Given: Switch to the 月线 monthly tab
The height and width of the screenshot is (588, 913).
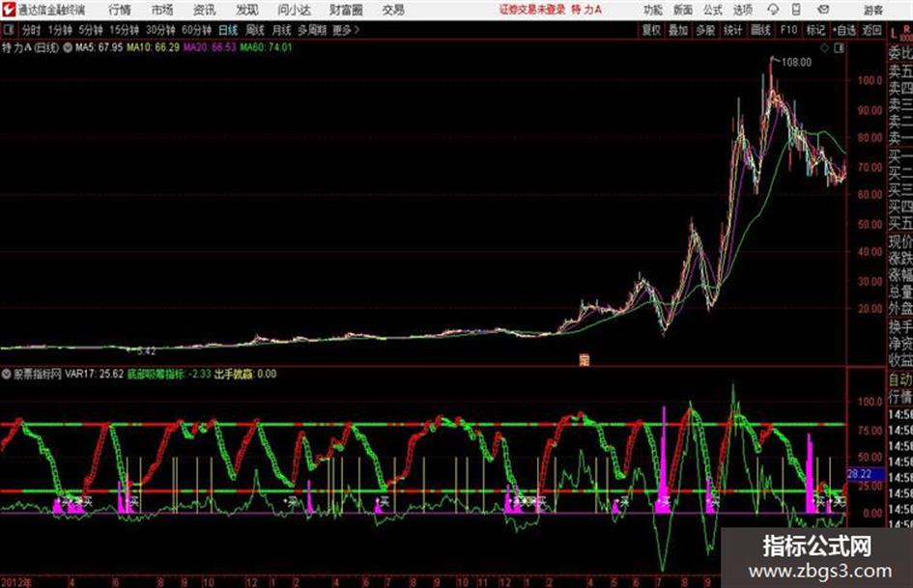Looking at the screenshot, I should click(282, 30).
